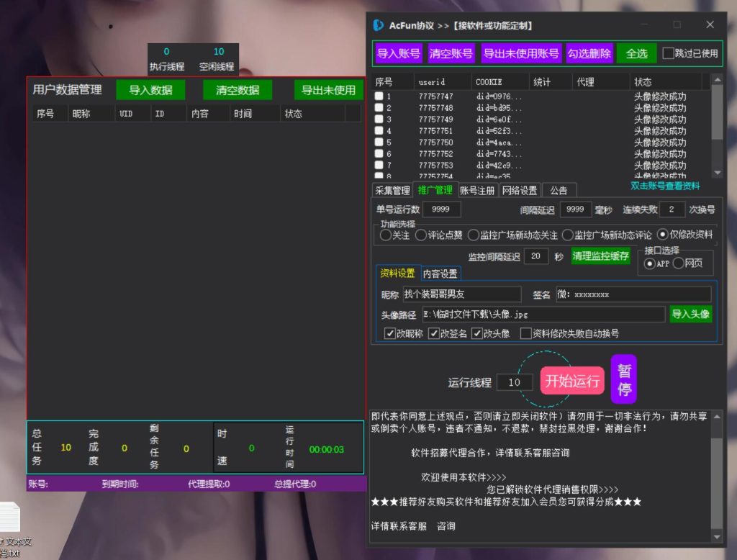Toggle 改昵称 checkbox
Image resolution: width=737 pixels, height=560 pixels.
coord(389,333)
